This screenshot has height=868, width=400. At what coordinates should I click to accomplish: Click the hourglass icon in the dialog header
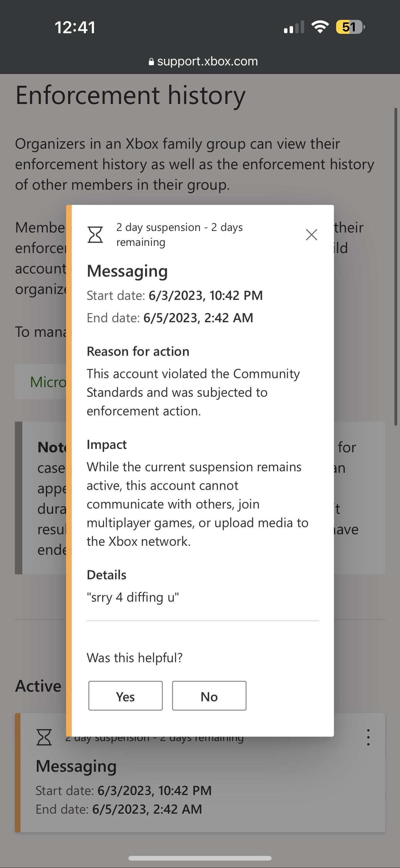pyautogui.click(x=95, y=234)
